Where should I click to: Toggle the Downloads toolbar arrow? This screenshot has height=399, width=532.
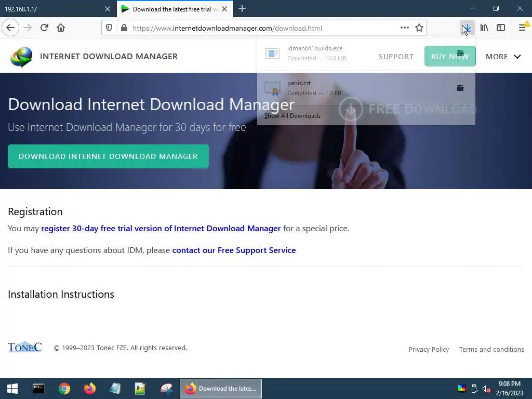pos(467,28)
